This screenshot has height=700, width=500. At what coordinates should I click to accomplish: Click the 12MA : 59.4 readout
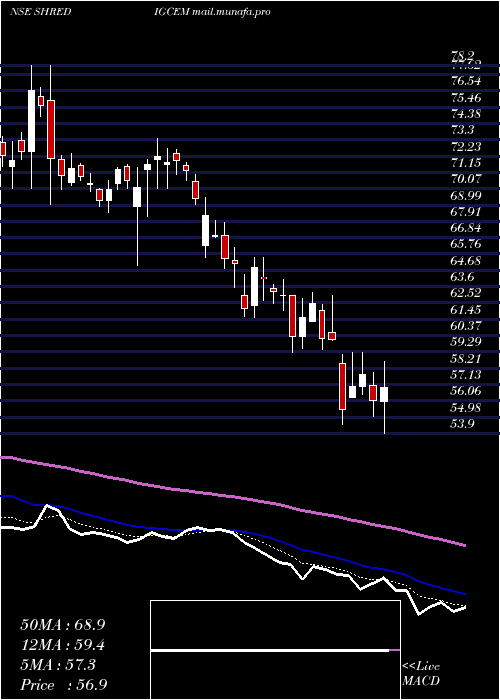[63, 645]
